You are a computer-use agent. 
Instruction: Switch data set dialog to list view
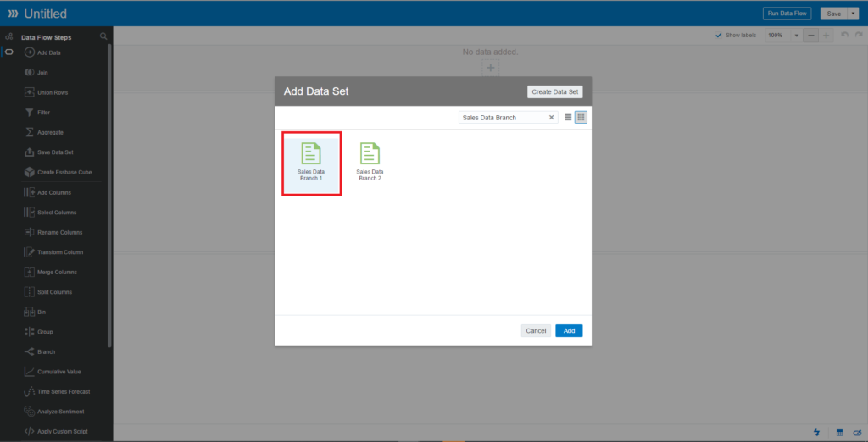568,118
